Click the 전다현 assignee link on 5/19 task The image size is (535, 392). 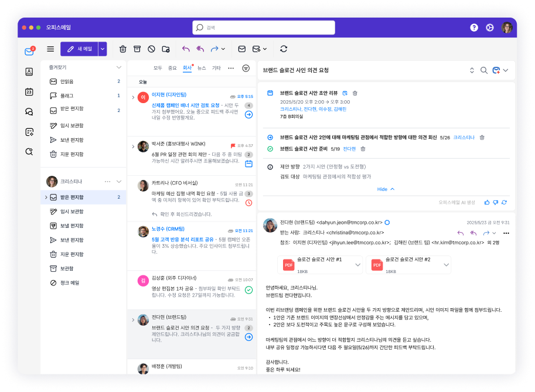click(349, 149)
